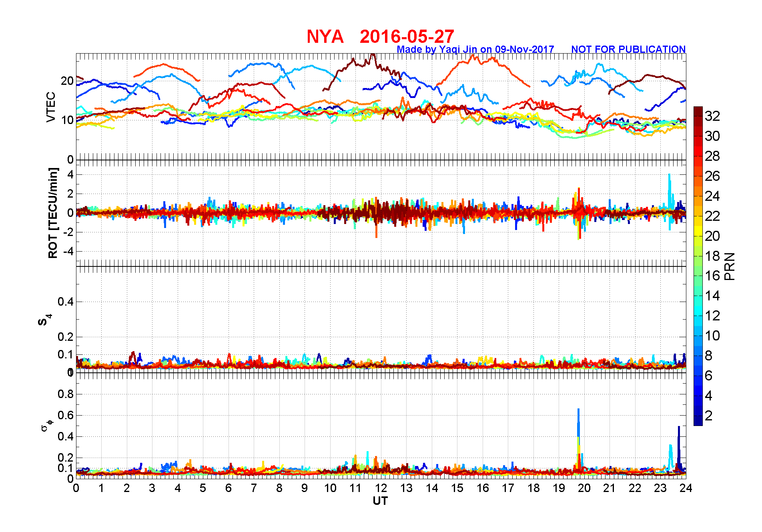Click the plot title NYA 2016-05-27

[x=380, y=37]
